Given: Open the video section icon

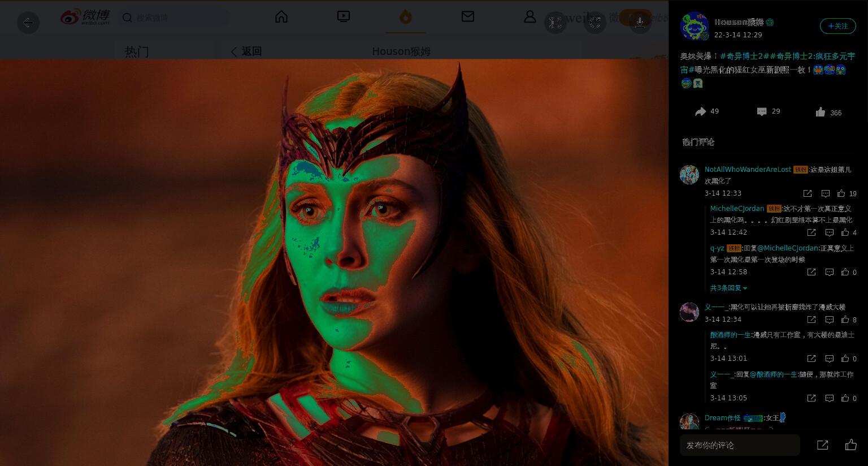Looking at the screenshot, I should click(x=344, y=17).
